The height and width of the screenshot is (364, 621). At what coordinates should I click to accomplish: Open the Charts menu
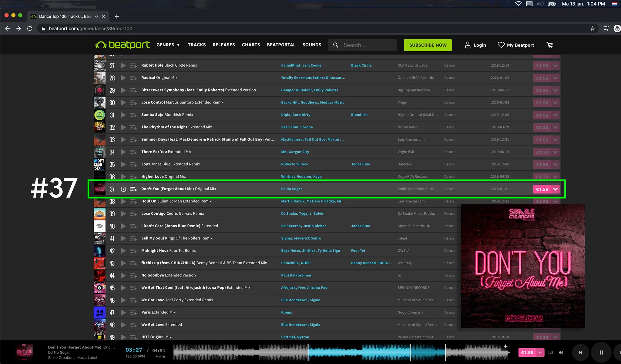tap(251, 45)
